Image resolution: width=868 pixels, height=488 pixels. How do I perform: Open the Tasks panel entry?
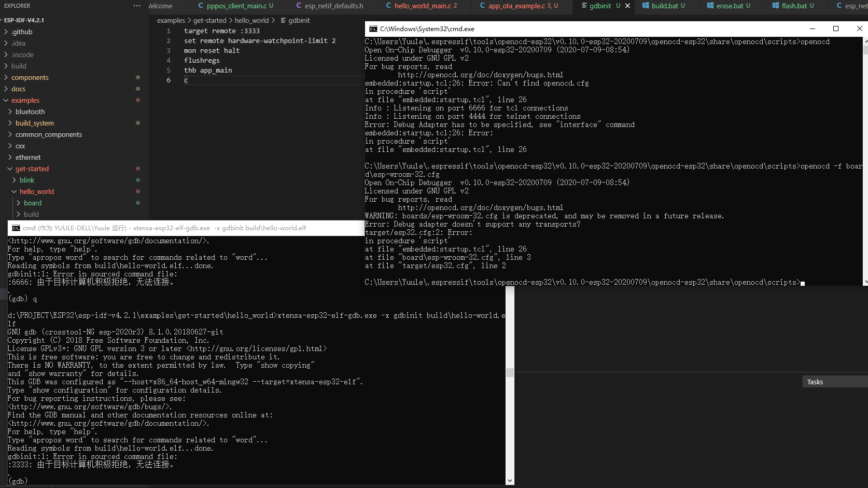[x=815, y=382]
